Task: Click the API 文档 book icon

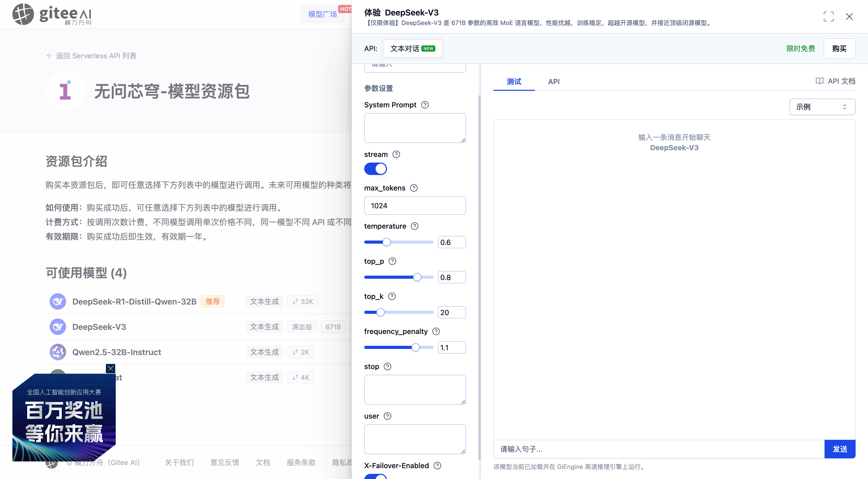Action: (x=819, y=81)
